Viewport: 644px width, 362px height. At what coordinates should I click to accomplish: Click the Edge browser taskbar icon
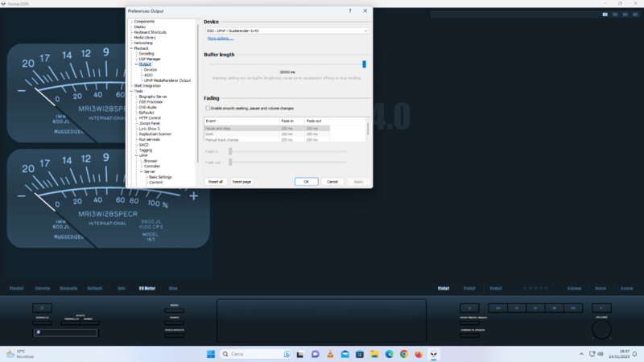pos(390,354)
